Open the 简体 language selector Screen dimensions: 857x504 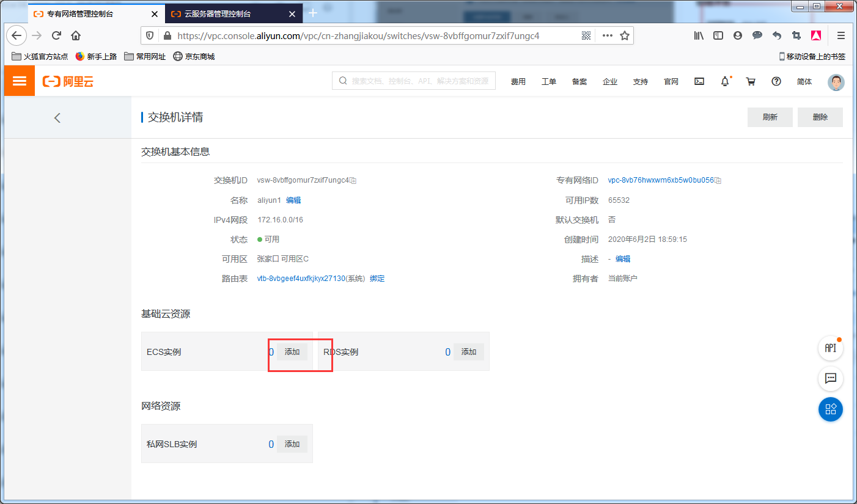(x=804, y=81)
